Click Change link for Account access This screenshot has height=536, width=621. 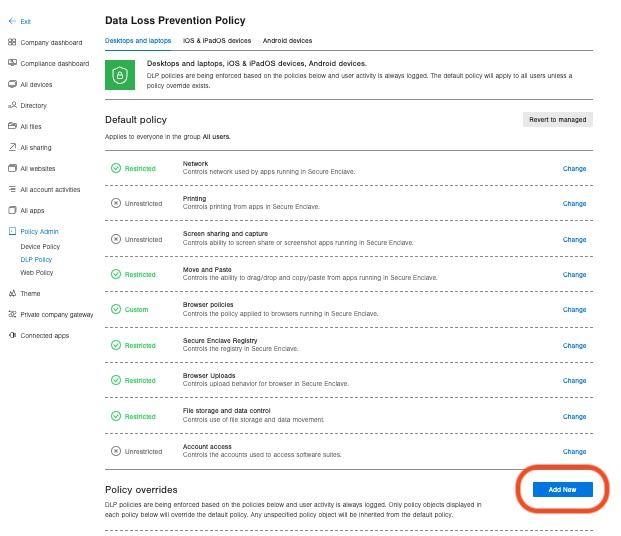point(574,452)
